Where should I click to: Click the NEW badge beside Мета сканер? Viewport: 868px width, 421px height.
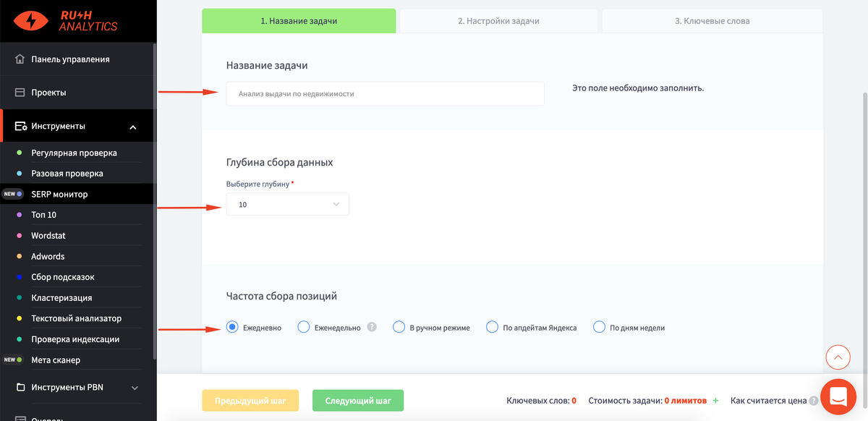tap(9, 360)
